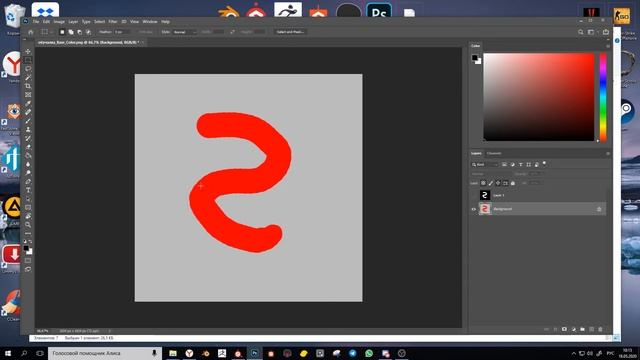Toggle layer filtering switch in Layers panel
This screenshot has width=640, height=360.
click(544, 164)
